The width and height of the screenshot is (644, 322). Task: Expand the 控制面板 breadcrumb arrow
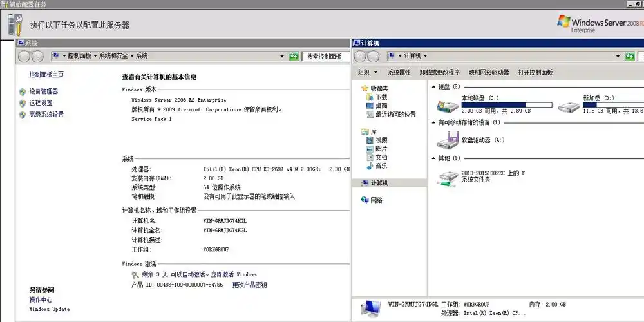coord(95,56)
